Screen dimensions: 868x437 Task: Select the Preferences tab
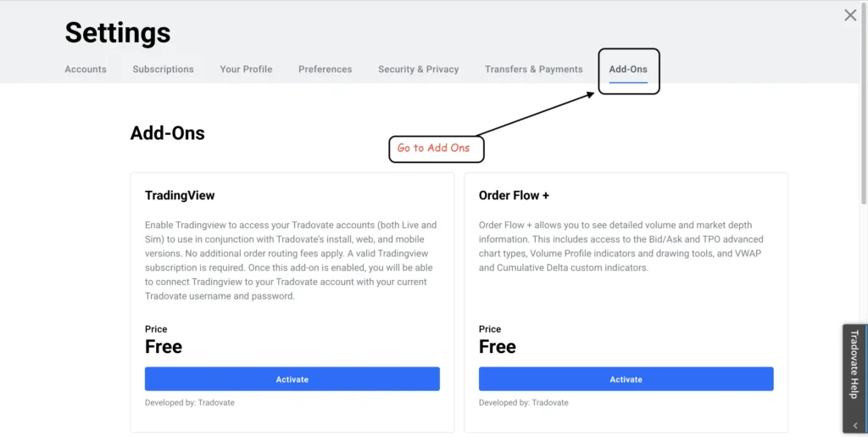(x=325, y=70)
